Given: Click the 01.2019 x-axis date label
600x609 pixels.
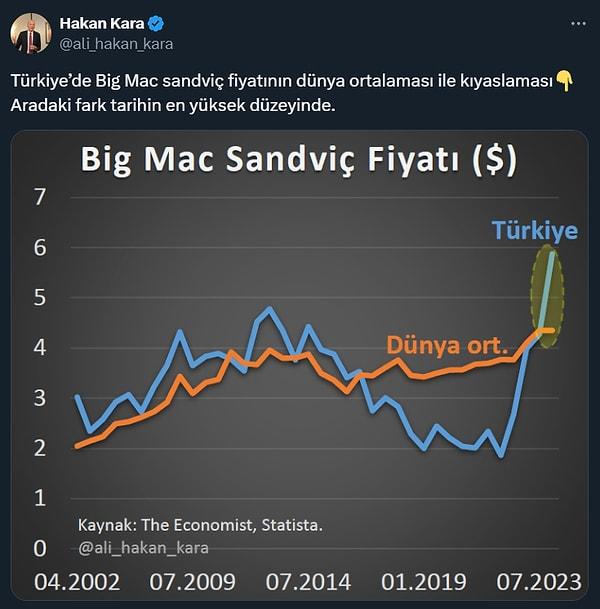Looking at the screenshot, I should (424, 582).
